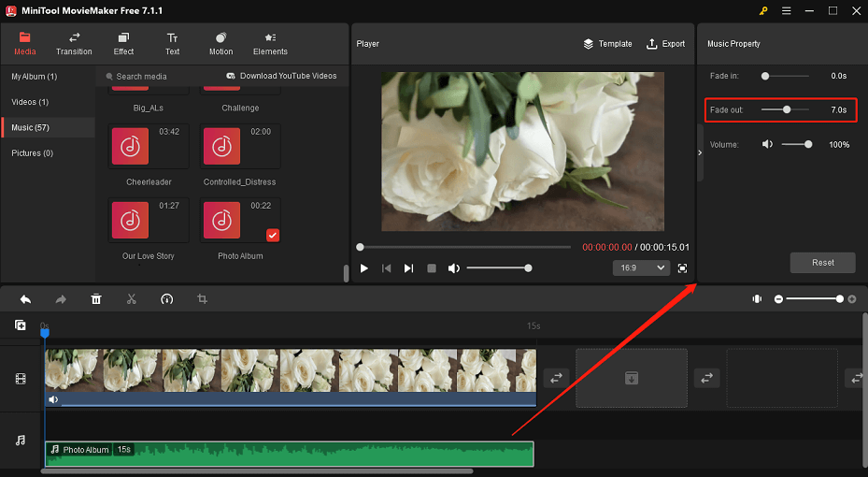Select My Album (1) category
The image size is (868, 477).
(x=35, y=77)
